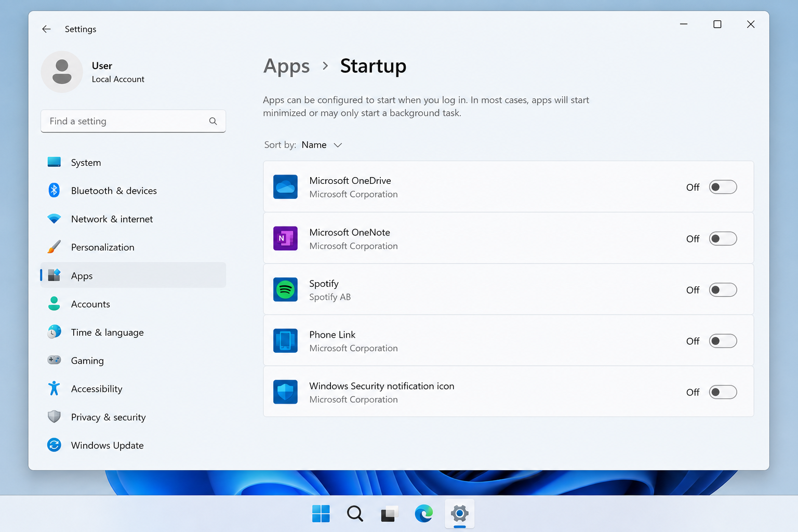Click the Spotify app icon

tap(285, 289)
